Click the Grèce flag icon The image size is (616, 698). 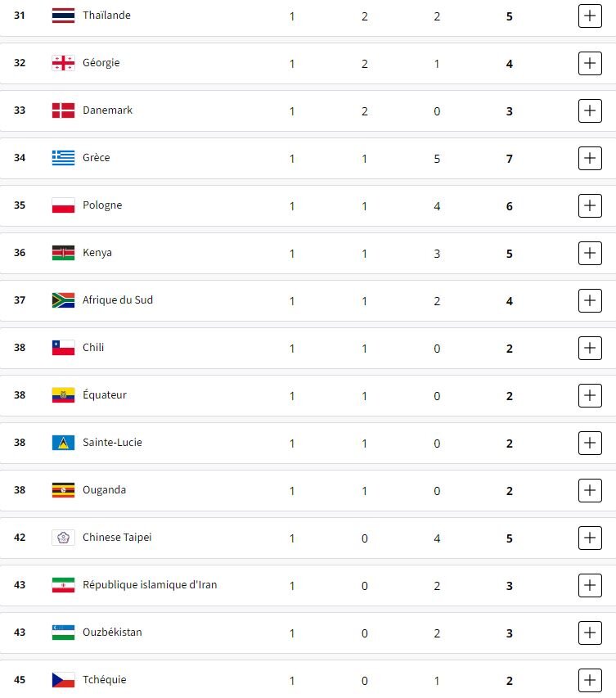coord(63,158)
